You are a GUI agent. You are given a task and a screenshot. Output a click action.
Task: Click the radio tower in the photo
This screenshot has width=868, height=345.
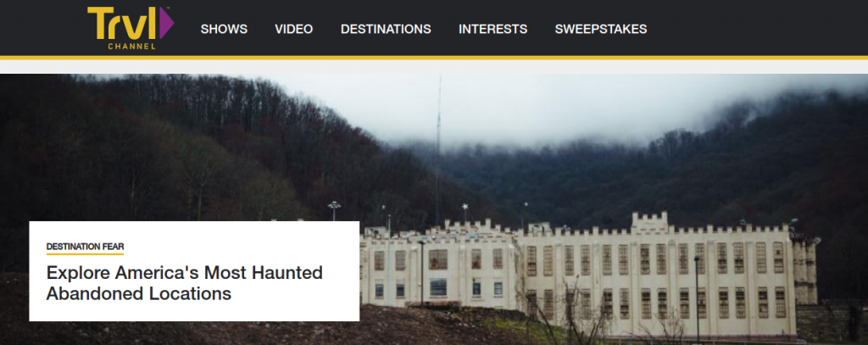pyautogui.click(x=438, y=149)
